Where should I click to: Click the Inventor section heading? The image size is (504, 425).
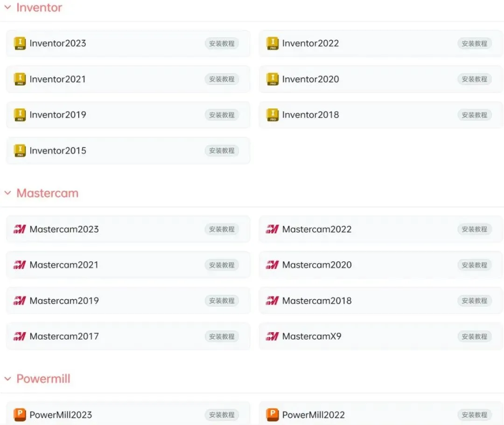click(39, 7)
